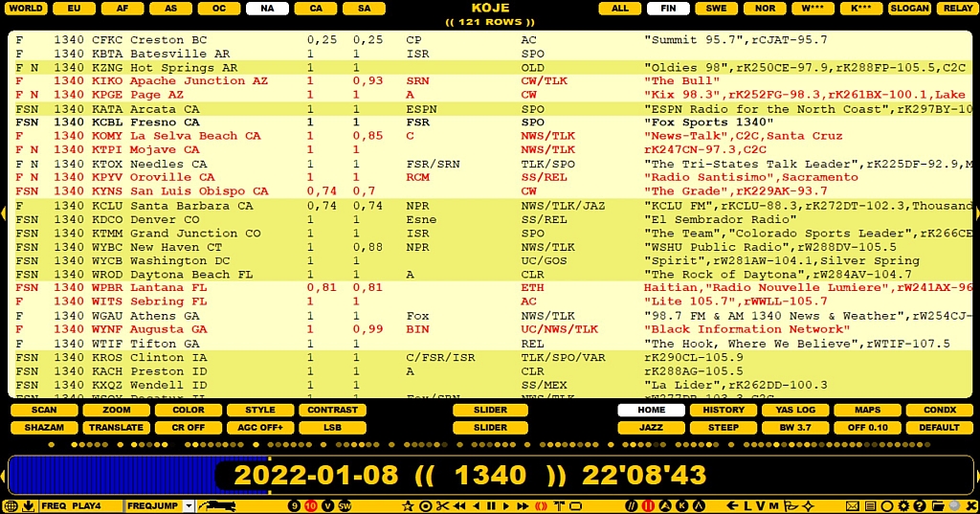Click the globe icon in bottom bar
The image size is (980, 514).
(11, 505)
